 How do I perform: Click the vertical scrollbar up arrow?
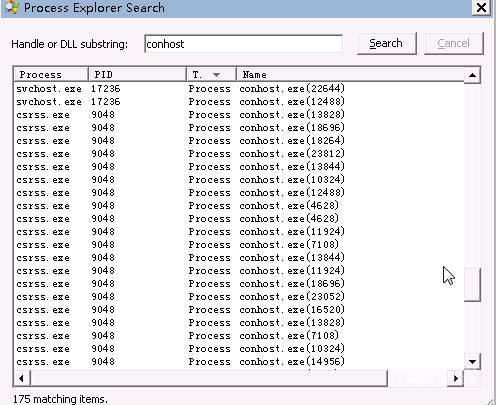click(472, 75)
